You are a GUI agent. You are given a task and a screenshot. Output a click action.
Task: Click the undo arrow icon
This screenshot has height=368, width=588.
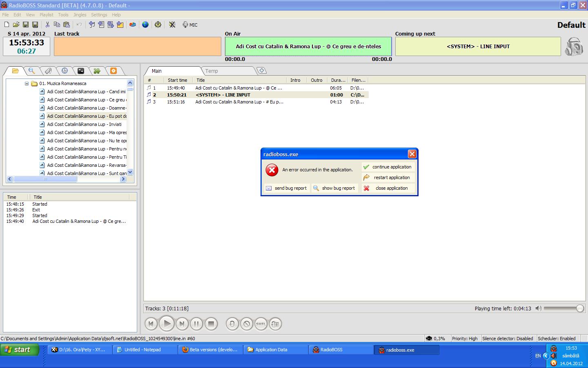[79, 25]
